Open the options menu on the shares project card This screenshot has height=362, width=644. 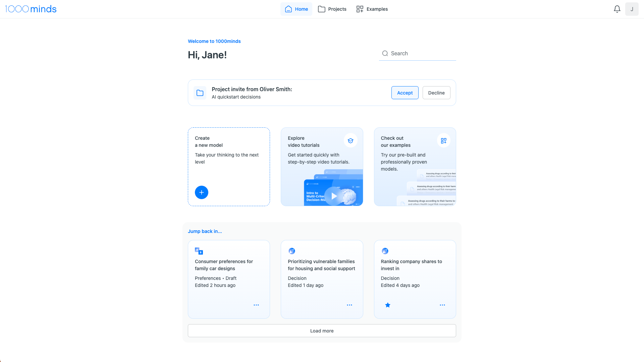pyautogui.click(x=442, y=305)
